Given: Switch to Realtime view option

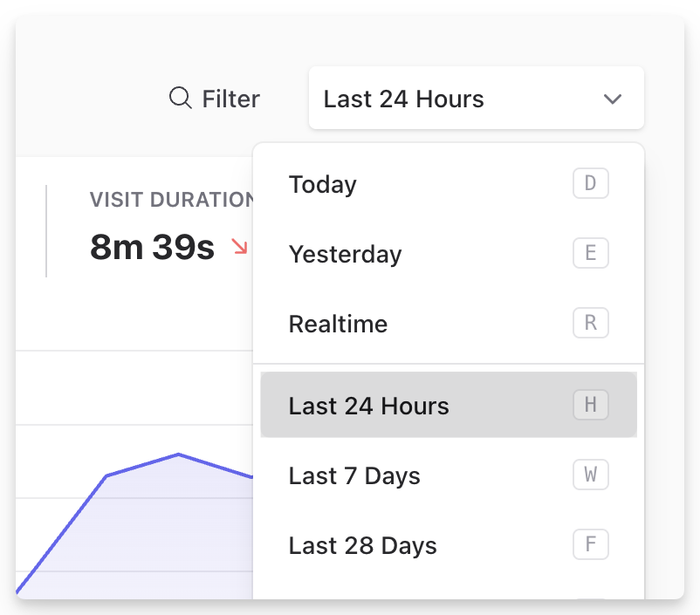Looking at the screenshot, I should tap(338, 325).
